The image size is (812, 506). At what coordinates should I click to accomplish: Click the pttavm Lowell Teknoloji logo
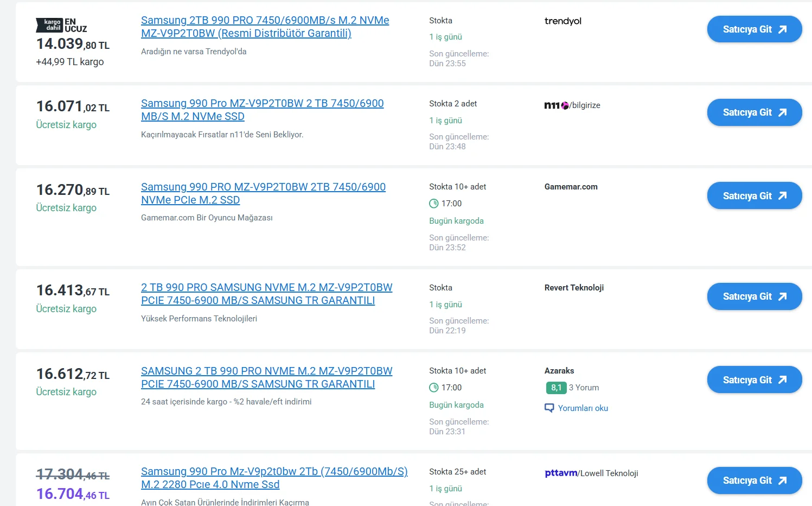(591, 473)
